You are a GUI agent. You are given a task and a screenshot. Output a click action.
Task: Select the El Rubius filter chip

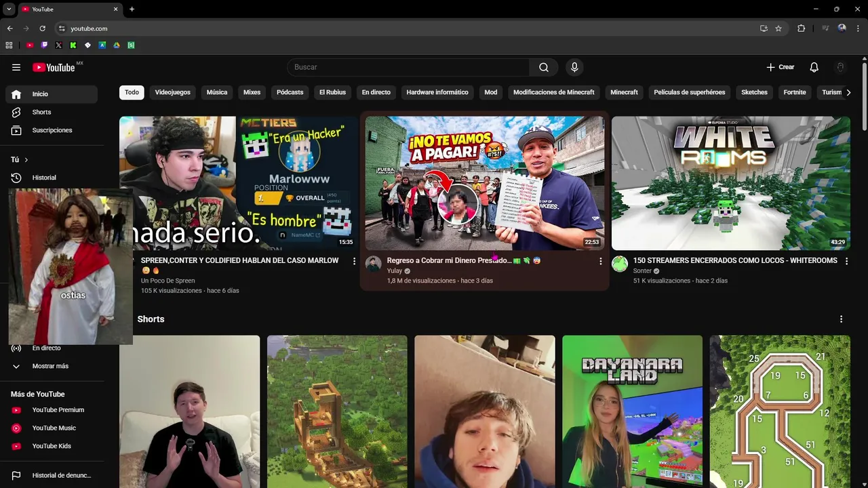333,92
